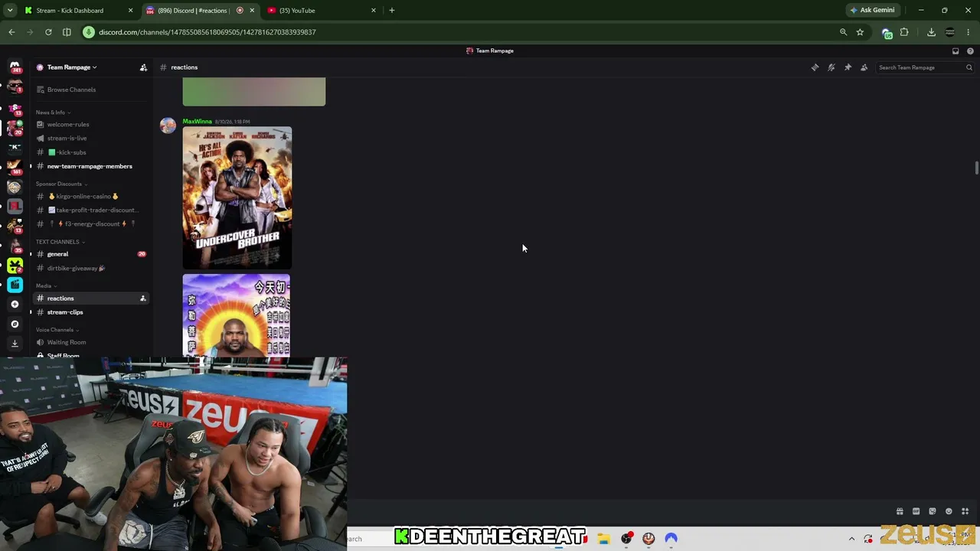Viewport: 980px width, 551px height.
Task: Close the YouTube tab
Action: tap(374, 11)
